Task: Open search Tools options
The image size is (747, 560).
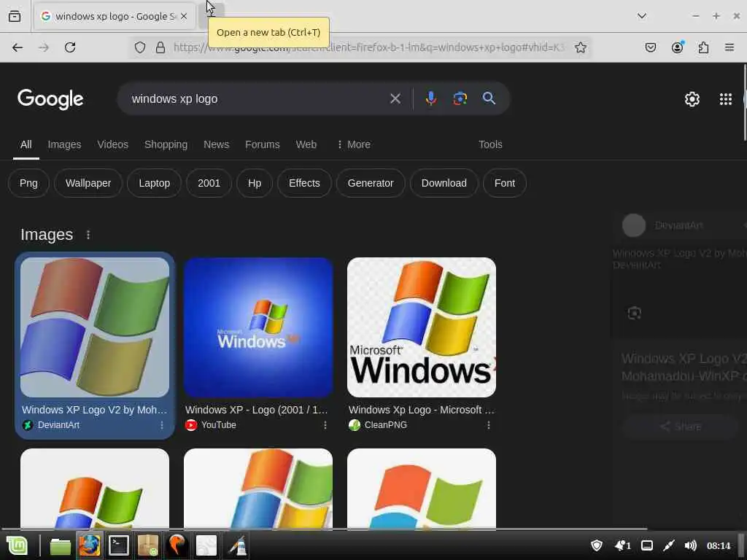Action: 490,144
